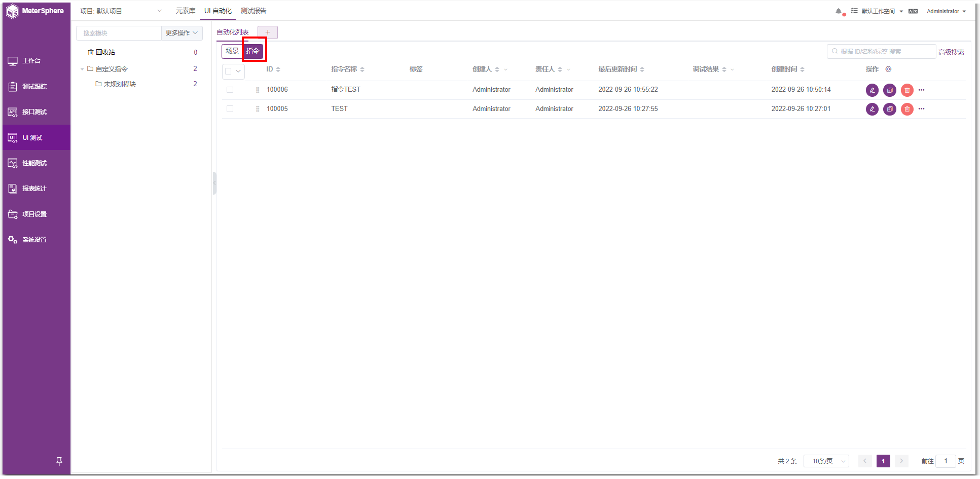This screenshot has height=479, width=980.
Task: Open more actions for 指令TEST row
Action: [x=922, y=90]
